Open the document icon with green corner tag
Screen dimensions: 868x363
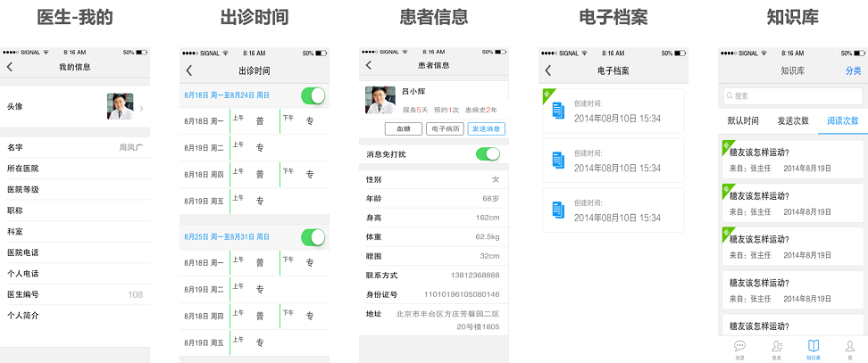pos(558,111)
